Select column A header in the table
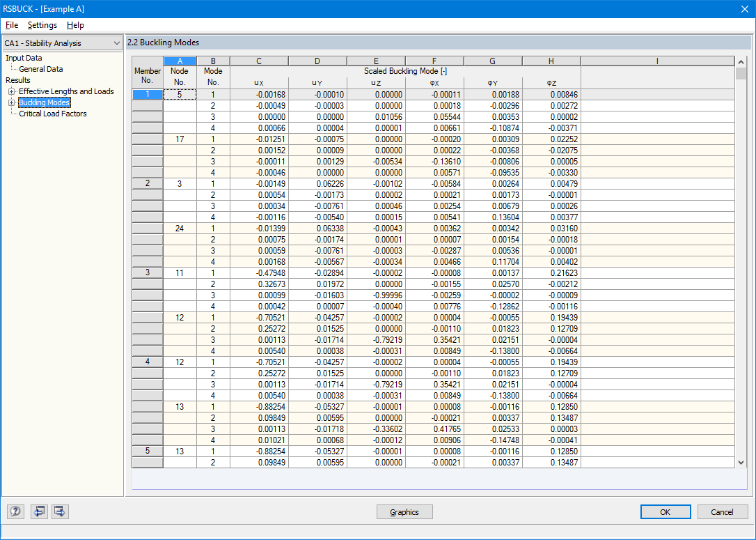The image size is (756, 540). [x=180, y=61]
